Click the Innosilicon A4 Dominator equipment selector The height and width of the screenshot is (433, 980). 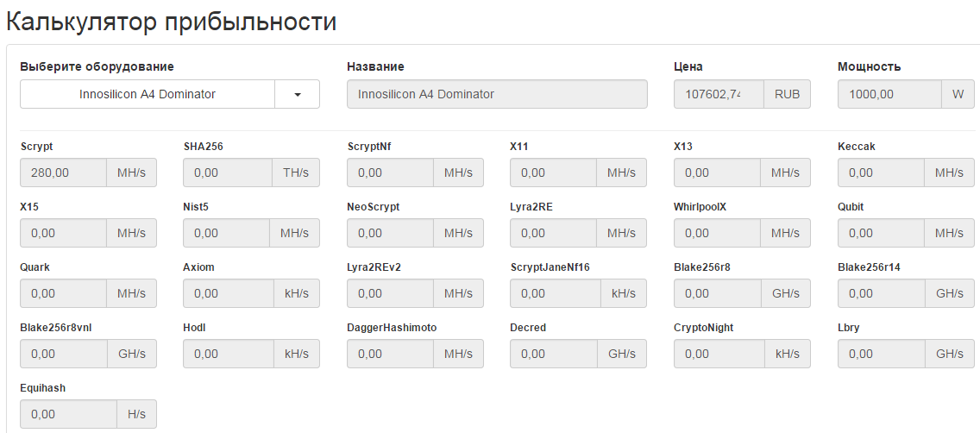coord(148,94)
